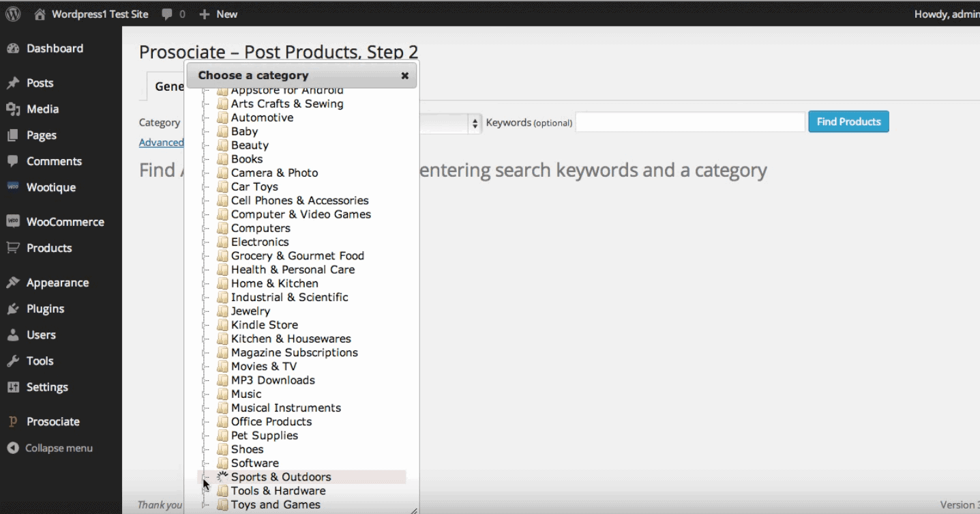
Task: Click Collapse menu text
Action: pos(59,448)
